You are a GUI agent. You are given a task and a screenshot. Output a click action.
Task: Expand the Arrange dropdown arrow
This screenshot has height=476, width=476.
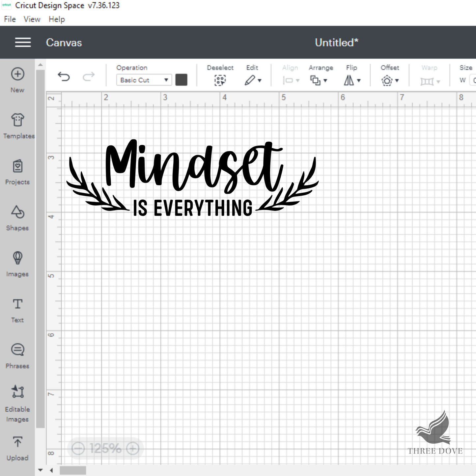(x=325, y=80)
